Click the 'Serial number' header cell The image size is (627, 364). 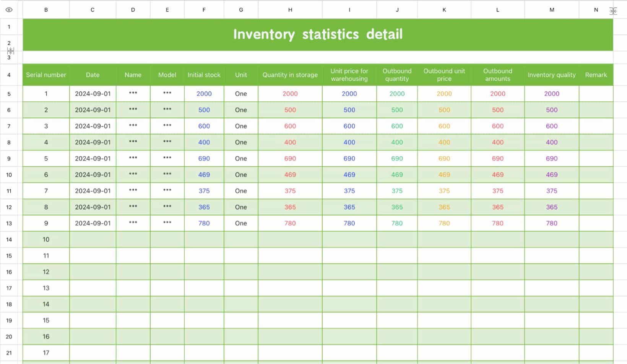[x=46, y=75]
